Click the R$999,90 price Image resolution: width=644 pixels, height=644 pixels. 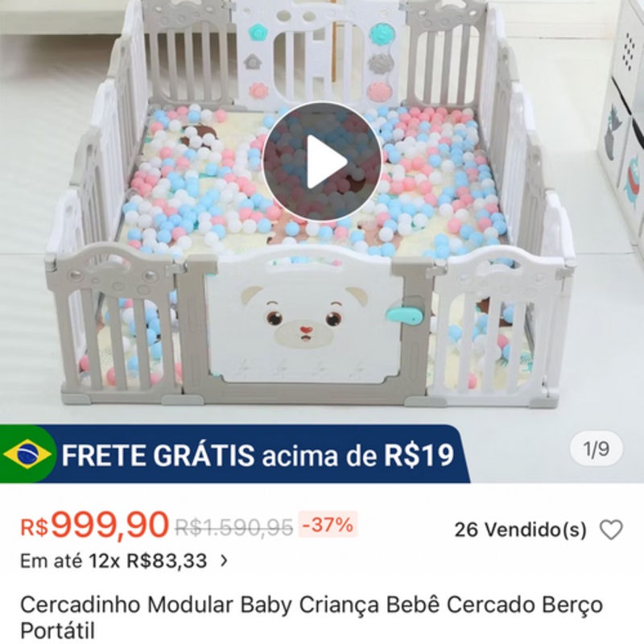95,526
